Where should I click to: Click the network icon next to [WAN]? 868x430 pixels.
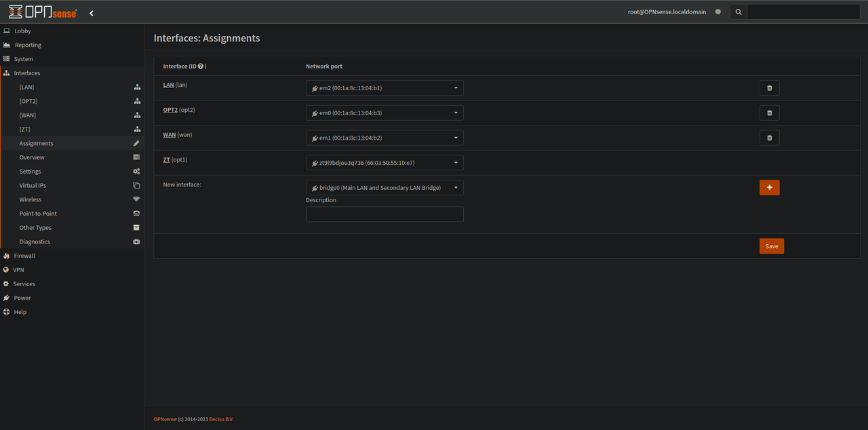tap(137, 115)
